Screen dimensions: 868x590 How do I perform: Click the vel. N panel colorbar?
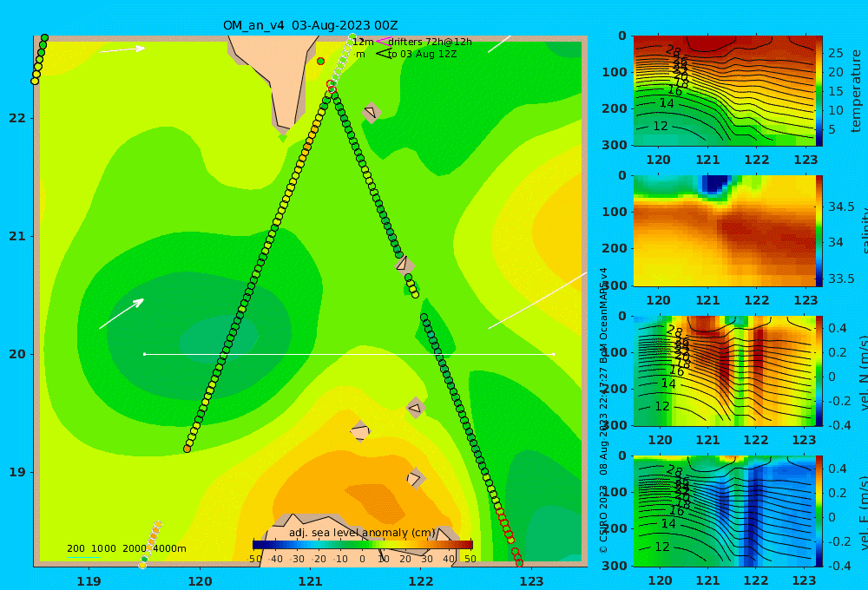click(x=819, y=370)
